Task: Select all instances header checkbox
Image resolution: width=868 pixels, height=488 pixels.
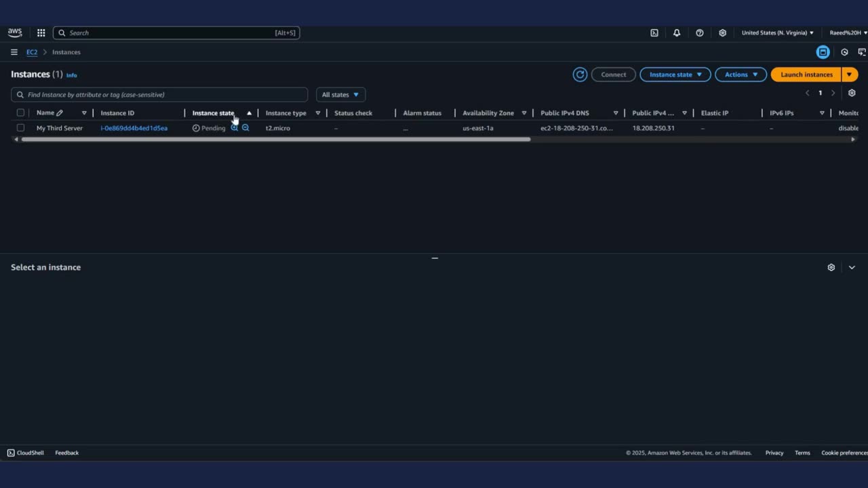Action: (x=20, y=113)
